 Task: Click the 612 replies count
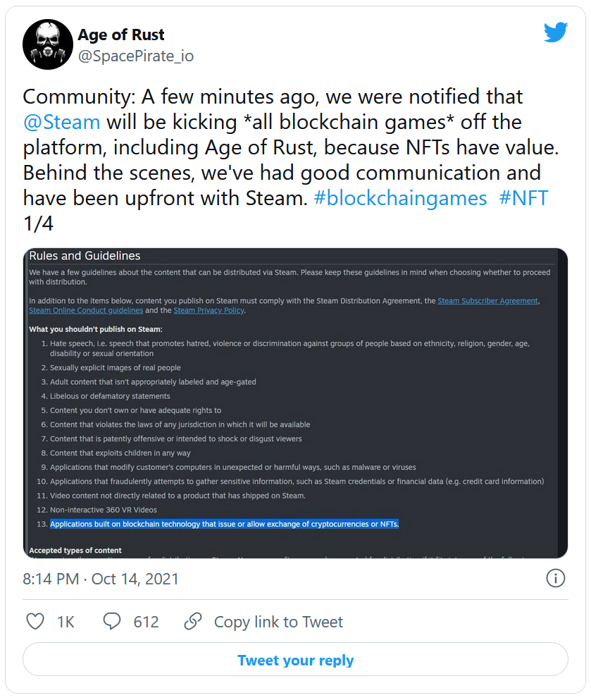[146, 622]
